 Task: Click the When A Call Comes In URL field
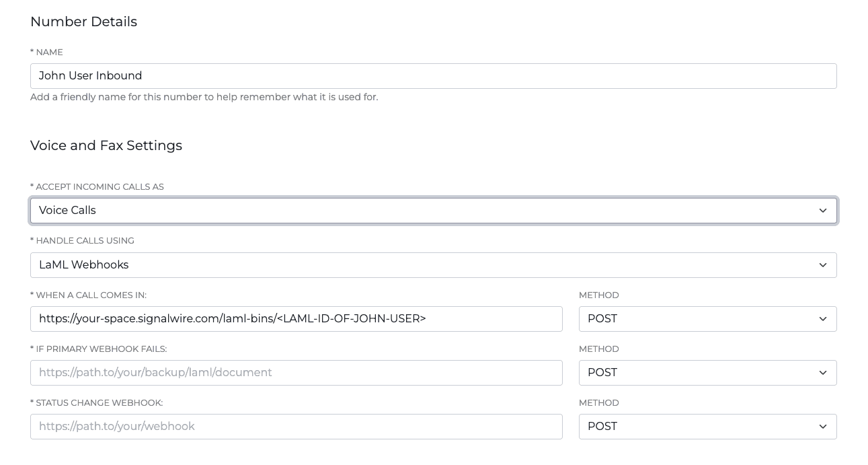(296, 319)
